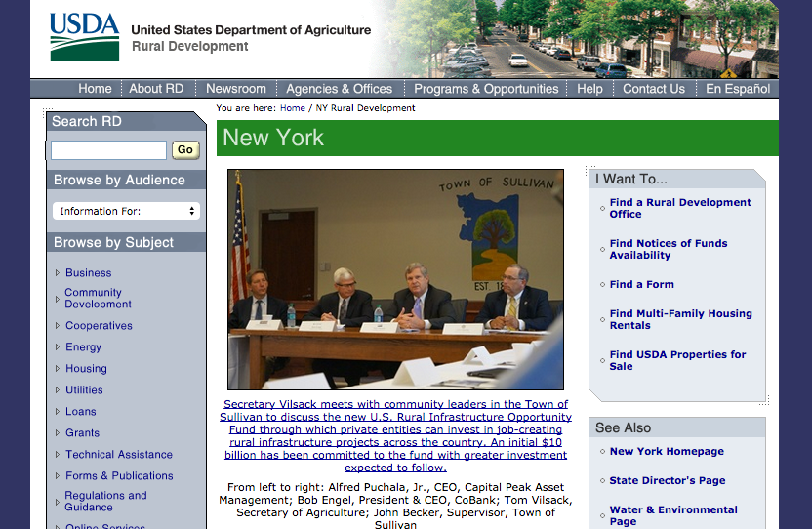Screen dimensions: 812x529
Task: Open the Energy subject link
Action: (83, 347)
